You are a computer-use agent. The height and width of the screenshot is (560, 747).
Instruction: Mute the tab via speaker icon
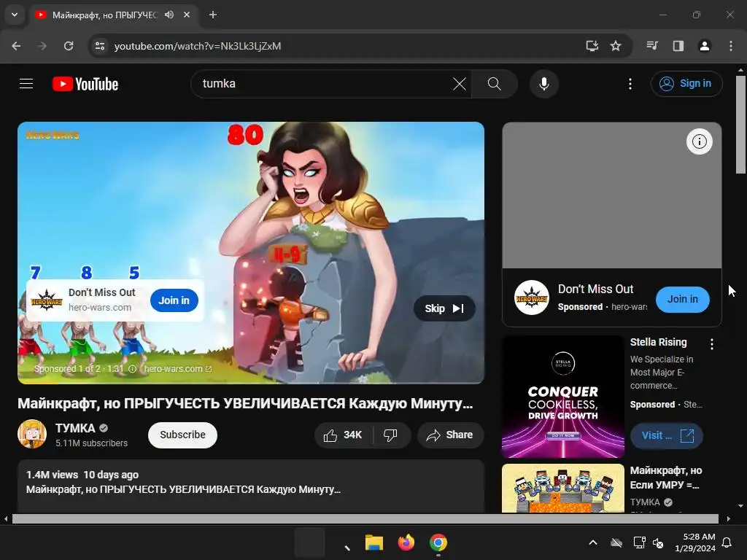coord(169,15)
